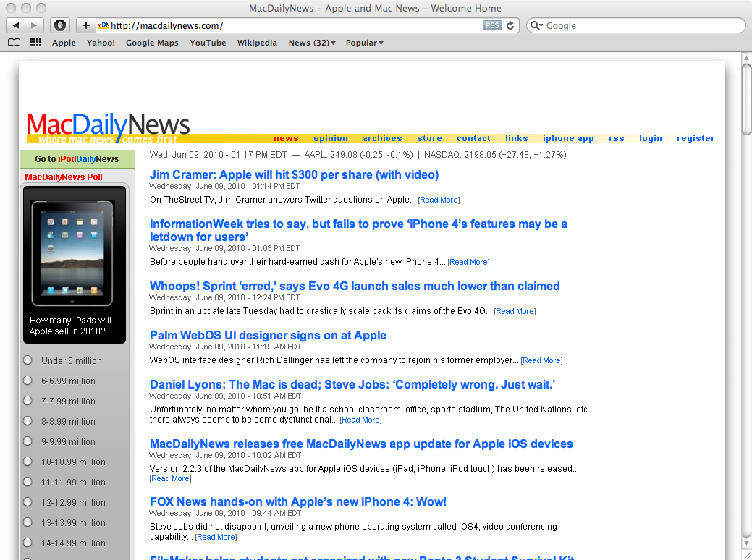The height and width of the screenshot is (560, 752).
Task: Choose 7-7.99 million in the poll
Action: 28,400
